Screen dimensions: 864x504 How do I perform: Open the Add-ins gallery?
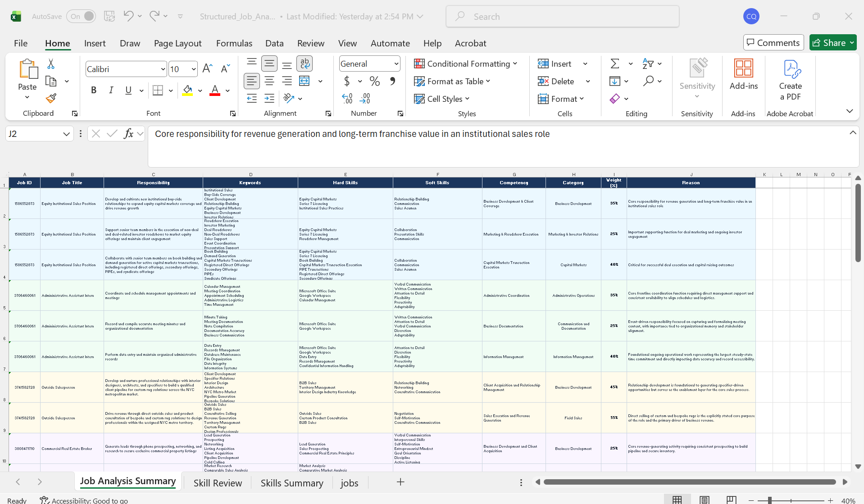click(743, 74)
